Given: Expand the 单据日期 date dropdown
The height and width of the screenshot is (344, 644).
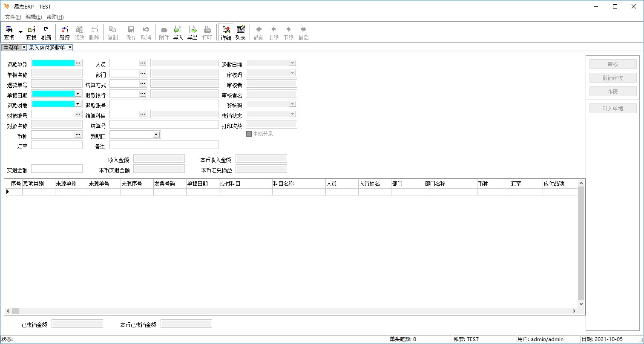Looking at the screenshot, I should pyautogui.click(x=78, y=94).
